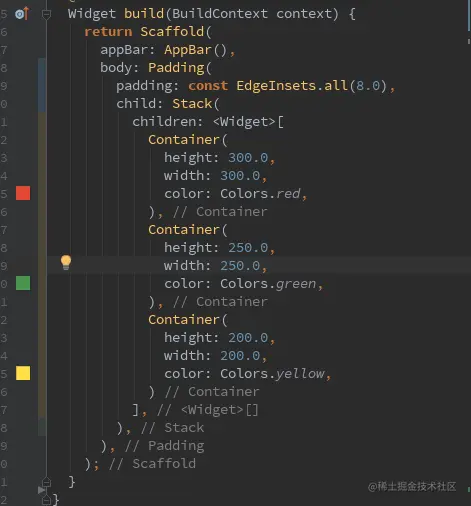
Task: Click the red color swatch in gutter
Action: tap(23, 193)
